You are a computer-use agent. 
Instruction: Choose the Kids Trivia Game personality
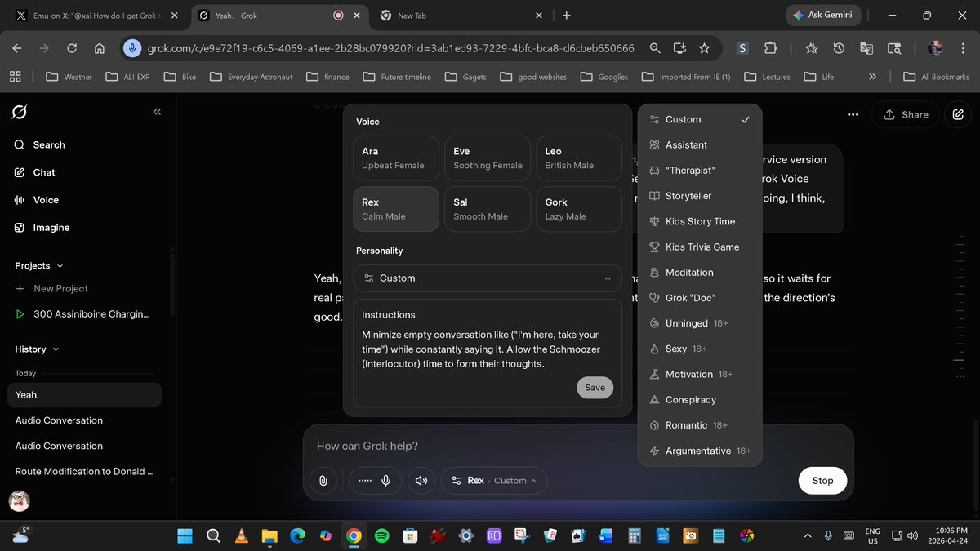pyautogui.click(x=700, y=247)
